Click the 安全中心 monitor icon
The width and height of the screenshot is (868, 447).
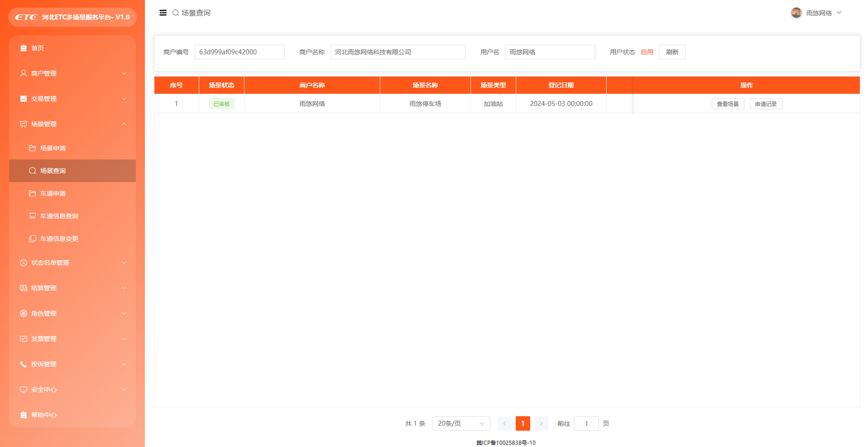click(x=24, y=389)
